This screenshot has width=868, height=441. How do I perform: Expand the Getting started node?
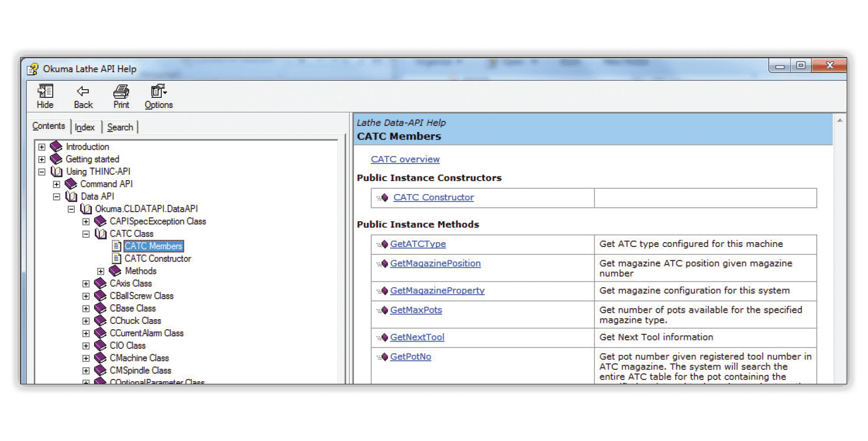coord(42,159)
